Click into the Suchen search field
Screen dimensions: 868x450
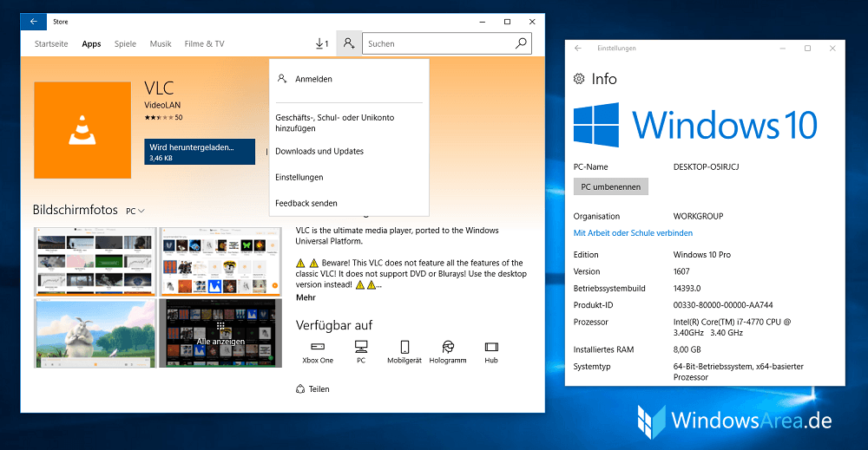point(438,43)
